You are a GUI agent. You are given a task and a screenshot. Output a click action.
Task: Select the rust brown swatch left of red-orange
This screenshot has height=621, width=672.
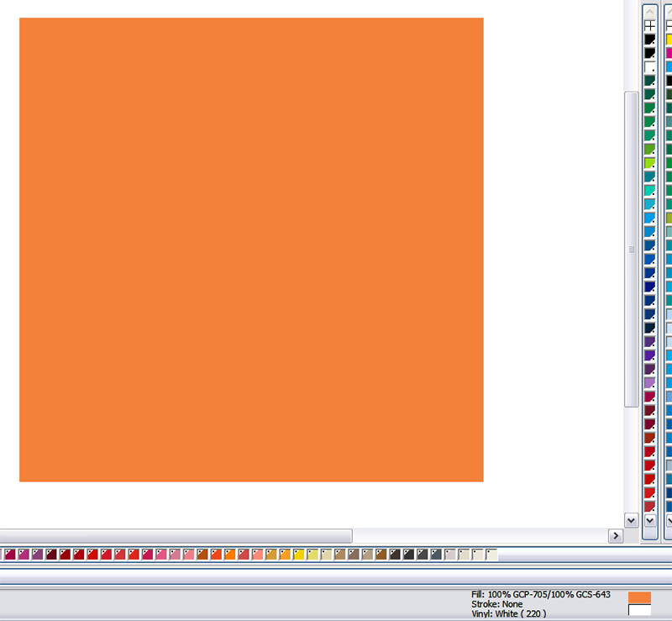[x=202, y=555]
